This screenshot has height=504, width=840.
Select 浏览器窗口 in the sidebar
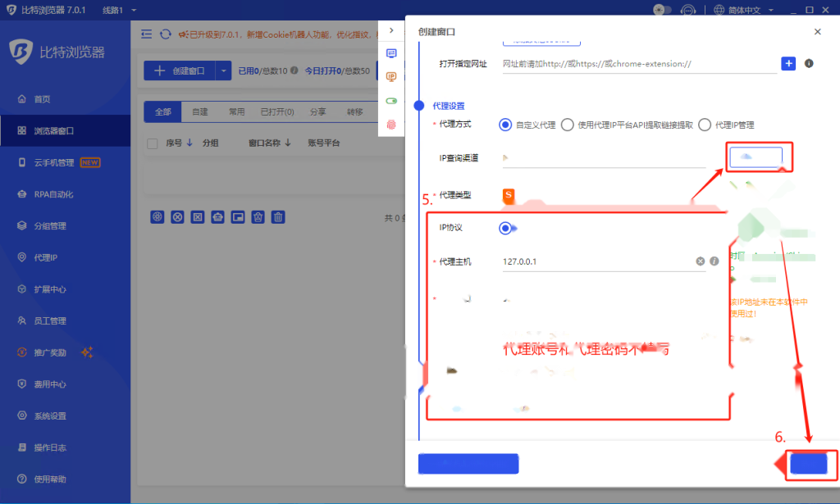(x=65, y=130)
